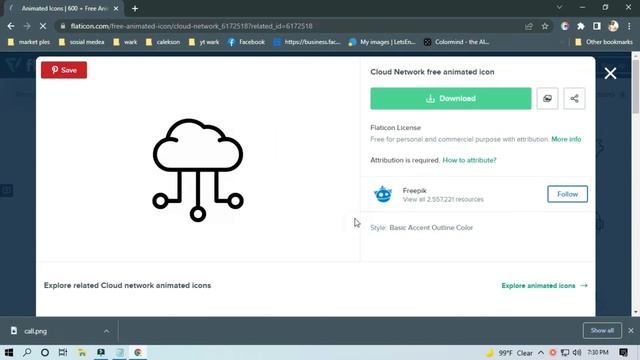Viewport: 640px width, 360px height.
Task: Close the Animated Icons tab
Action: 116,9
